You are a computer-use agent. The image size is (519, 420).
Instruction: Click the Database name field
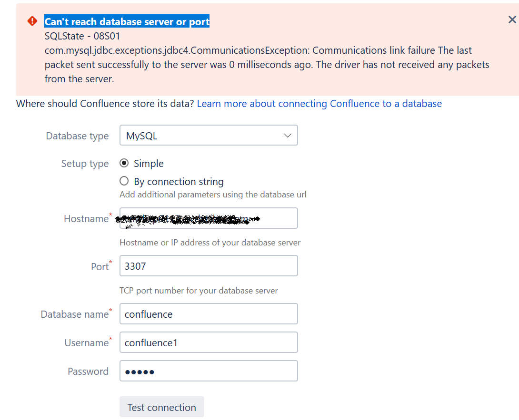point(209,314)
